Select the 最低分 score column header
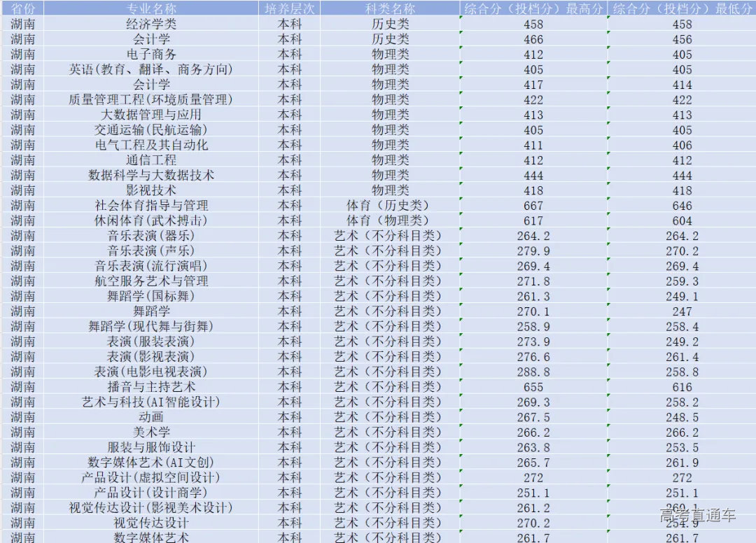The height and width of the screenshot is (543, 756). point(681,8)
